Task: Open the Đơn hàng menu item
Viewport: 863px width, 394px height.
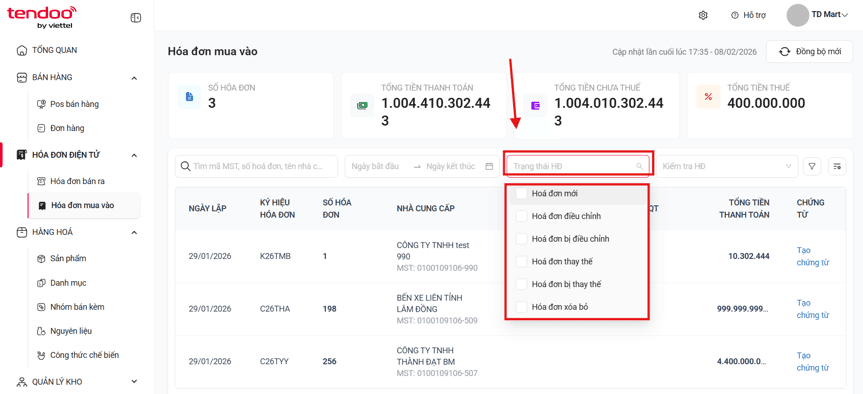Action: pyautogui.click(x=67, y=128)
